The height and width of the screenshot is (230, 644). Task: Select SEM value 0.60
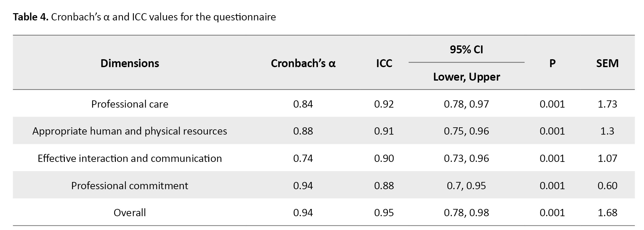(x=607, y=186)
